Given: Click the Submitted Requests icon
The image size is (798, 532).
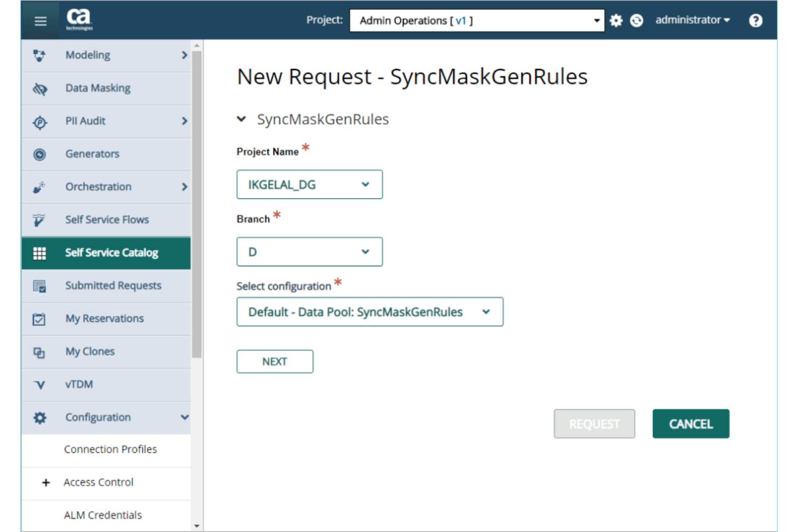Looking at the screenshot, I should 39,286.
